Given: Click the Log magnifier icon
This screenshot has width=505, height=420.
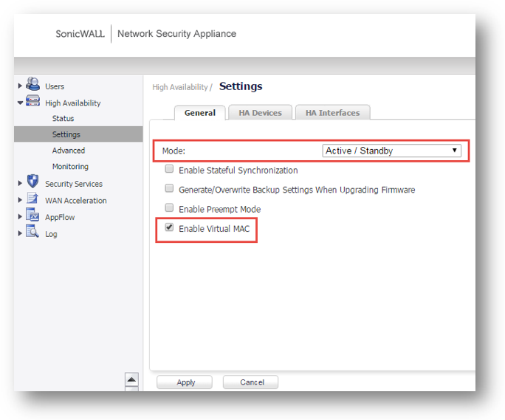Looking at the screenshot, I should click(32, 233).
